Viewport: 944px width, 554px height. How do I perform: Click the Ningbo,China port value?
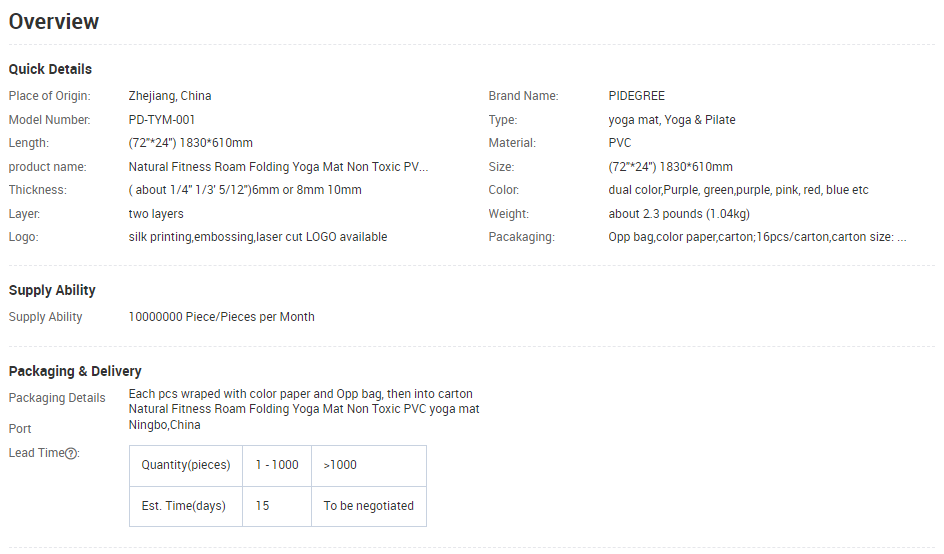[164, 425]
